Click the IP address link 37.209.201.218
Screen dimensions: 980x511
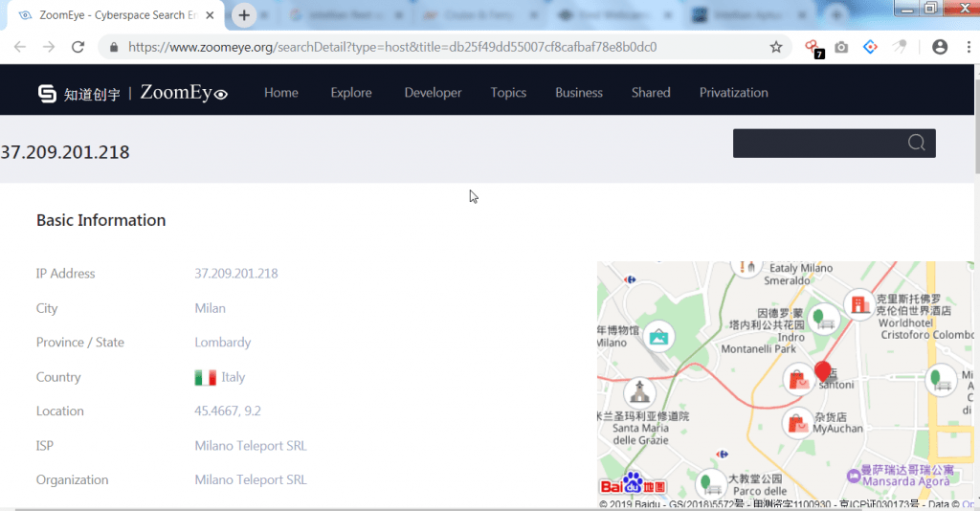(x=236, y=274)
